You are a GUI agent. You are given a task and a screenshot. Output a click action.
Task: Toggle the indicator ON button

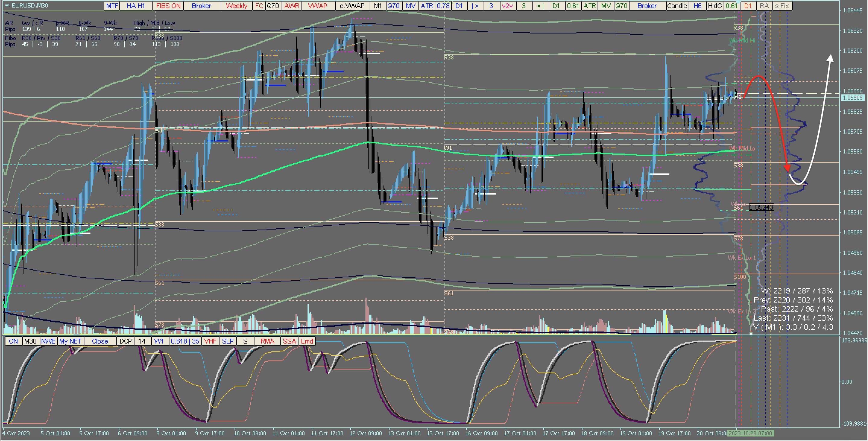[x=13, y=341]
